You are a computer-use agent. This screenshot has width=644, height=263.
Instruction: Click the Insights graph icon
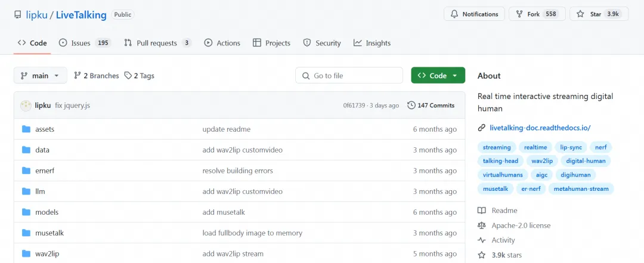(x=358, y=43)
